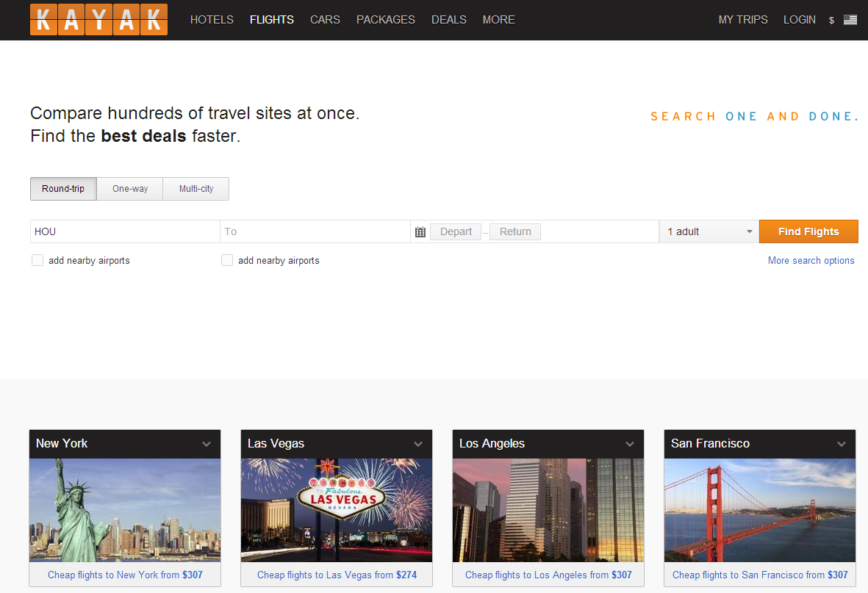Open the Cars section
This screenshot has height=593, width=868.
pyautogui.click(x=325, y=20)
